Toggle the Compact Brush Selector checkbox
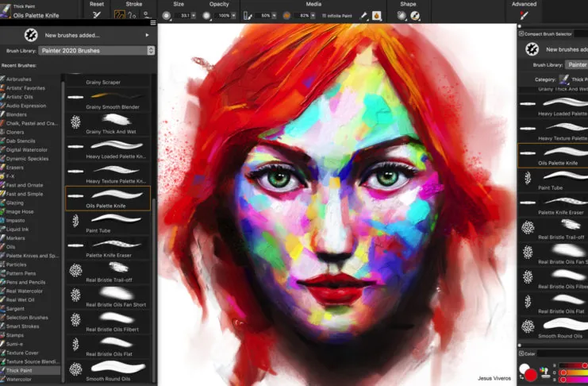 521,33
